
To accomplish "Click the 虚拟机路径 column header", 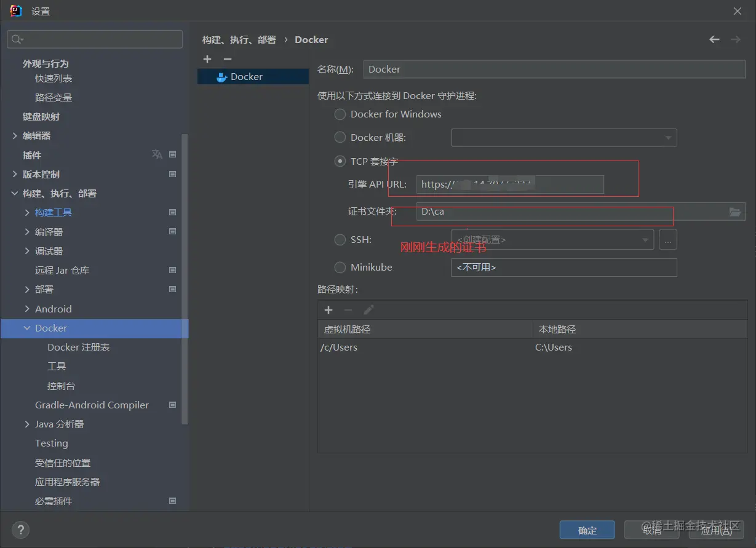I will (425, 329).
